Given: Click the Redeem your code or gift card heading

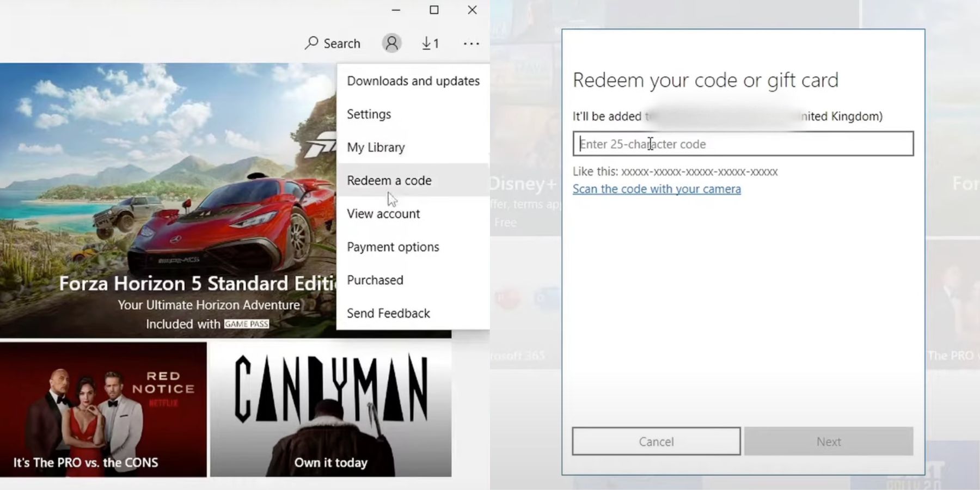Looking at the screenshot, I should [x=706, y=80].
